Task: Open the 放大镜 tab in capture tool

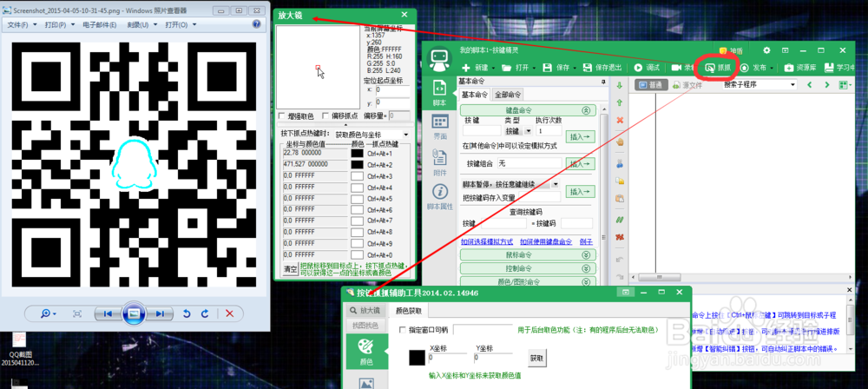Action: (x=366, y=310)
